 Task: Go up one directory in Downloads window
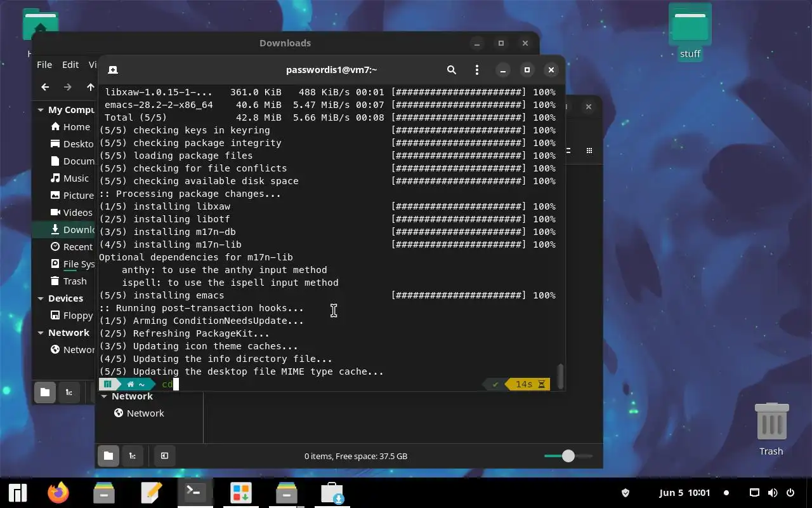(90, 87)
